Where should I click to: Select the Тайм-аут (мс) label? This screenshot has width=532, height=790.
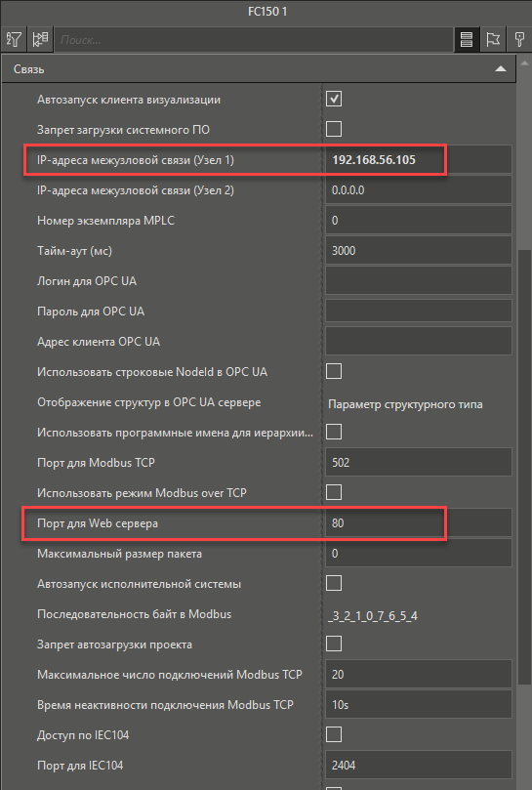74,250
